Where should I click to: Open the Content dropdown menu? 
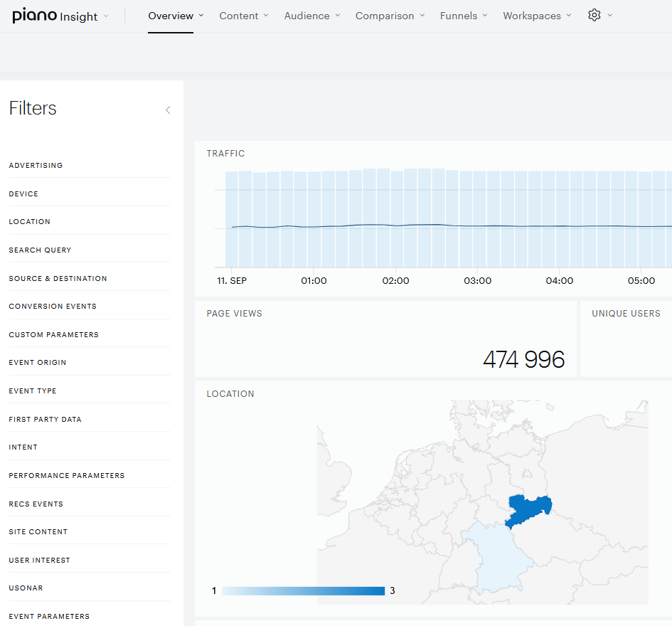pos(244,16)
